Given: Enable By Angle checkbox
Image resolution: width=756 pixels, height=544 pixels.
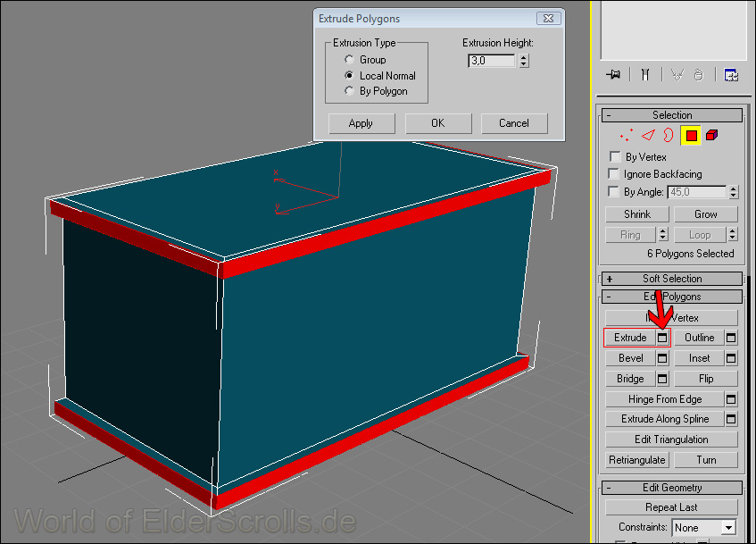Looking at the screenshot, I should click(x=613, y=192).
